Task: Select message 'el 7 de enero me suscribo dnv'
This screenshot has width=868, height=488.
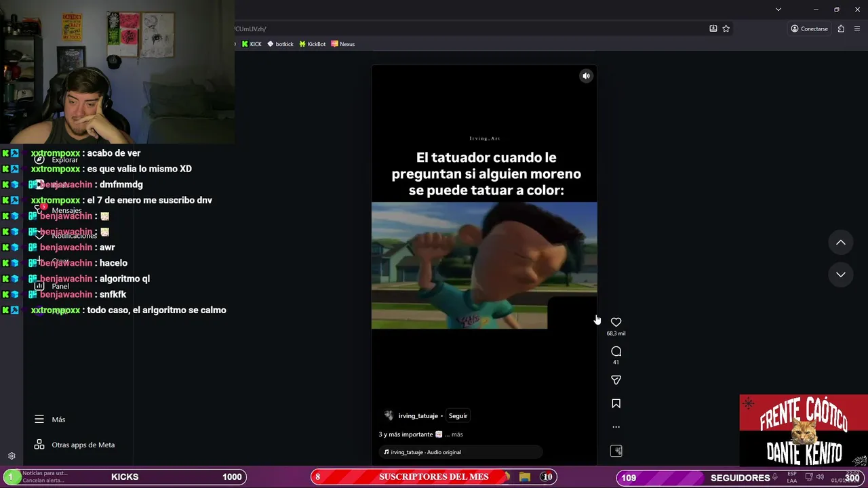Action: [x=150, y=200]
